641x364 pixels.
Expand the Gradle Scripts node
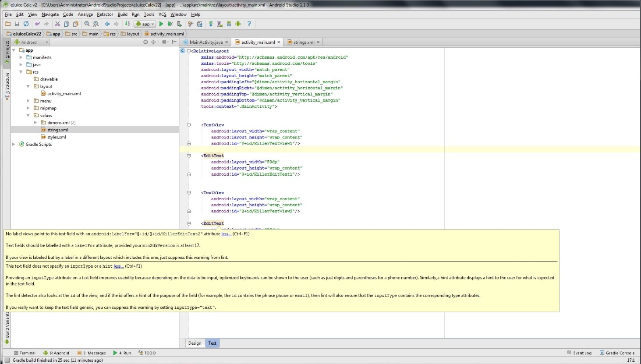click(14, 144)
